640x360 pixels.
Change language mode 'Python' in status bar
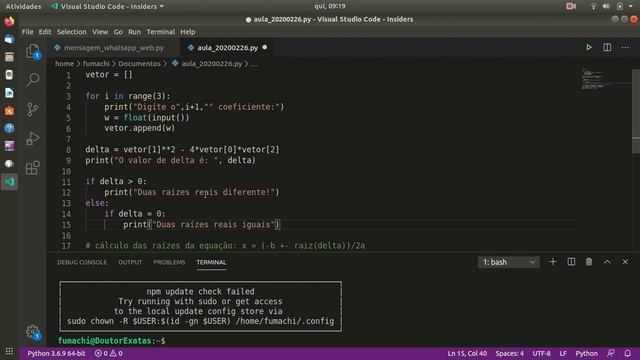pyautogui.click(x=586, y=353)
